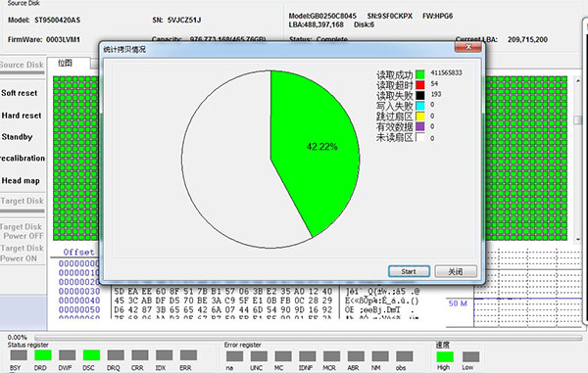Image resolution: width=588 pixels, height=373 pixels.
Task: Click the BSY status register indicator
Action: (x=19, y=355)
